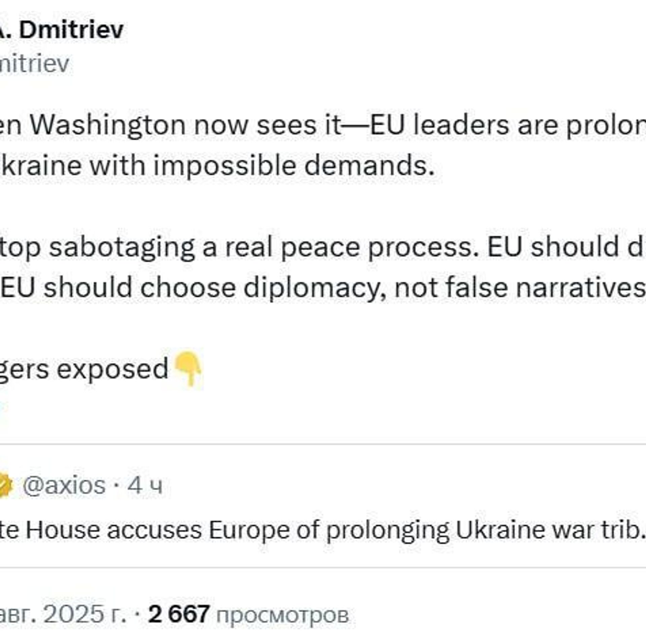
Task: Open the @axios handle in quoted post
Action: 64,485
